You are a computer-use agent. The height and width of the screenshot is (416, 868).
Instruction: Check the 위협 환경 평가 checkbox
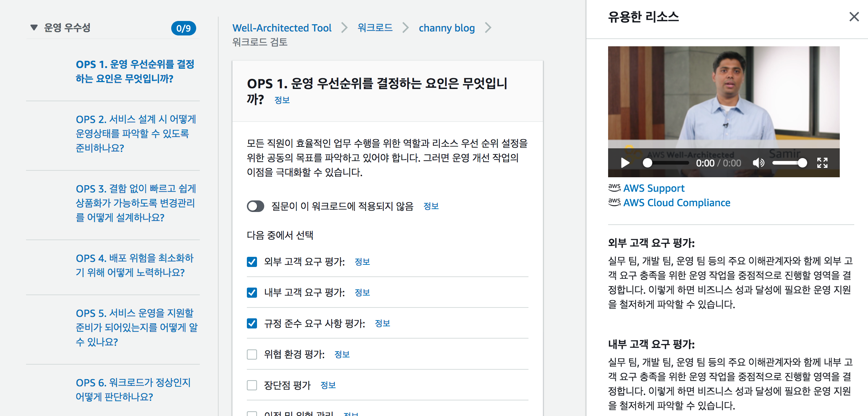(252, 354)
